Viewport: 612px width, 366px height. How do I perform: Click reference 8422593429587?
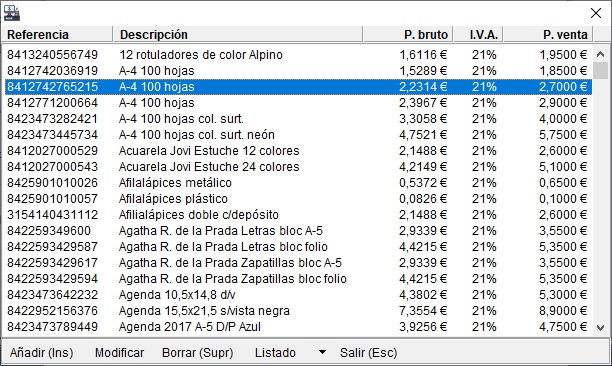52,247
